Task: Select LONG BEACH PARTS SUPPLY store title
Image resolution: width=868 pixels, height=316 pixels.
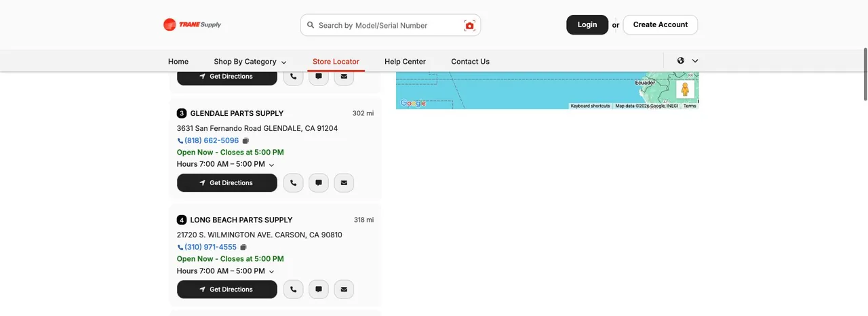Action: point(241,220)
